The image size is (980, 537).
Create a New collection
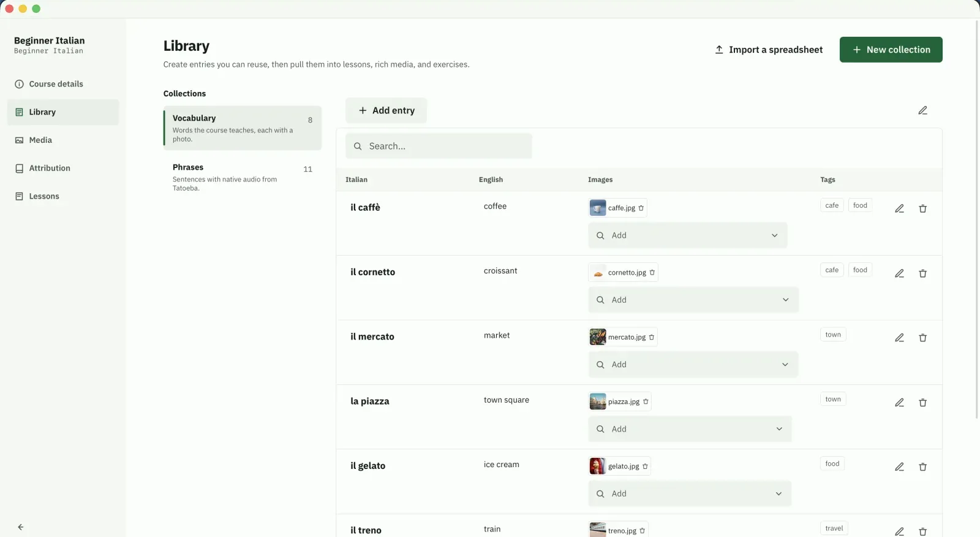(x=891, y=50)
